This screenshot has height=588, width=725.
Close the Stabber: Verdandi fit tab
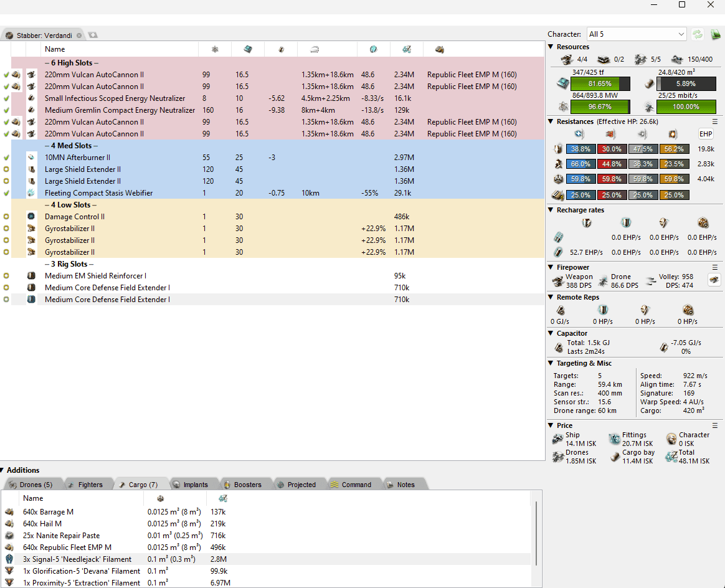[x=79, y=36]
